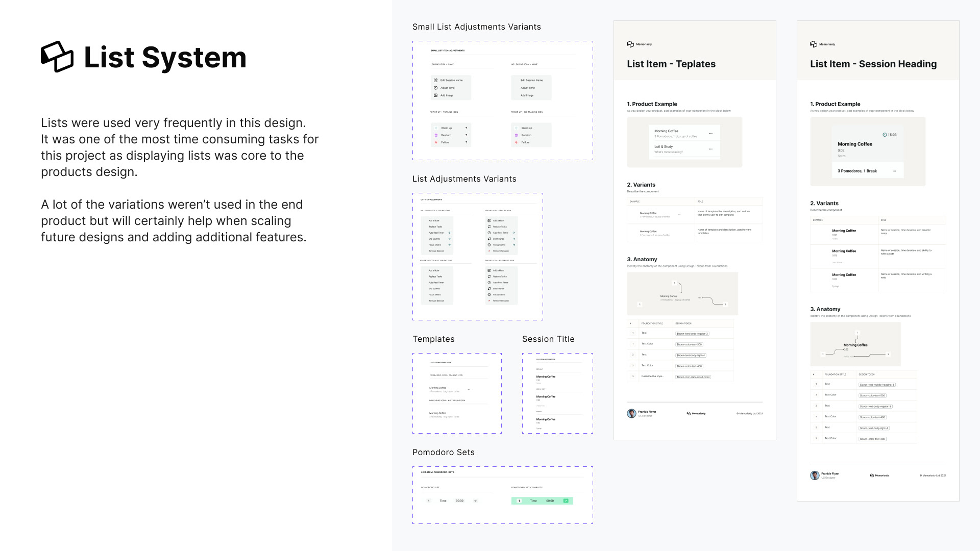980x551 pixels.
Task: Select Adjust Time in no-leading-icon list
Action: [528, 88]
